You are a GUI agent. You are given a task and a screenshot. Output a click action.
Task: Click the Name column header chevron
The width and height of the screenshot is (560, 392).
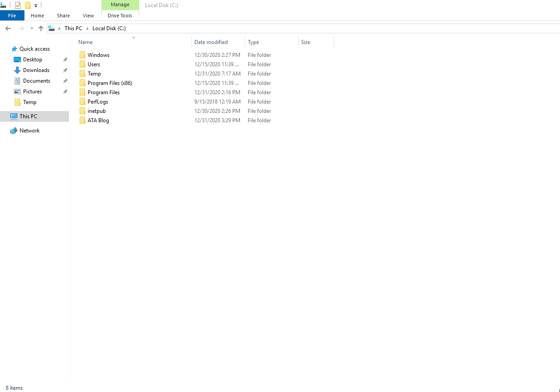click(133, 38)
